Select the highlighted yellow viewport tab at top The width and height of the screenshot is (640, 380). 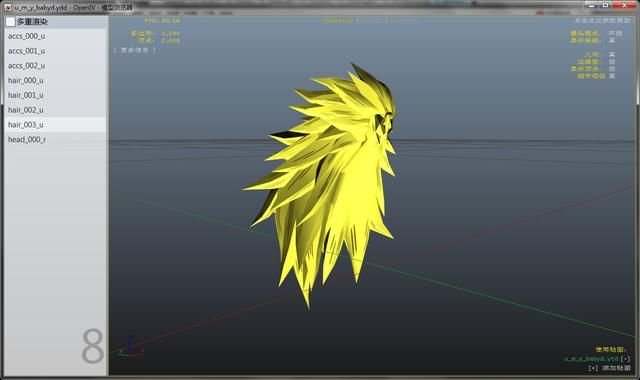tap(338, 20)
